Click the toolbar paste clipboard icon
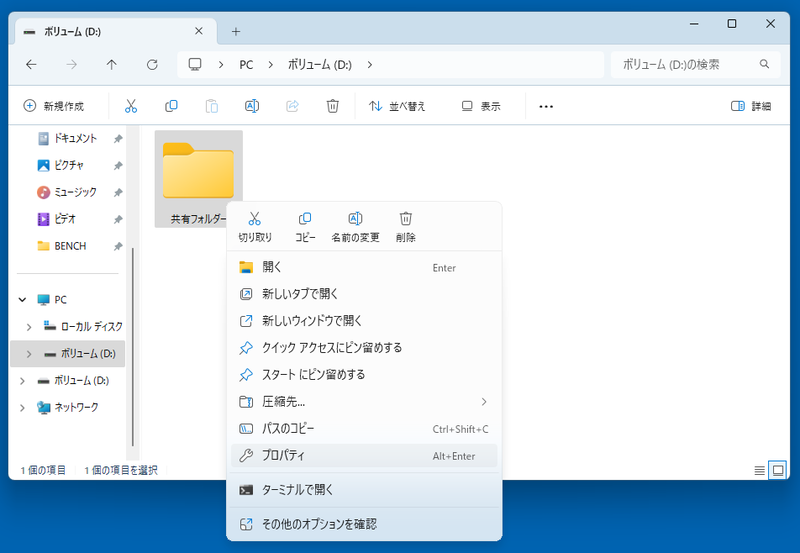 pyautogui.click(x=212, y=106)
